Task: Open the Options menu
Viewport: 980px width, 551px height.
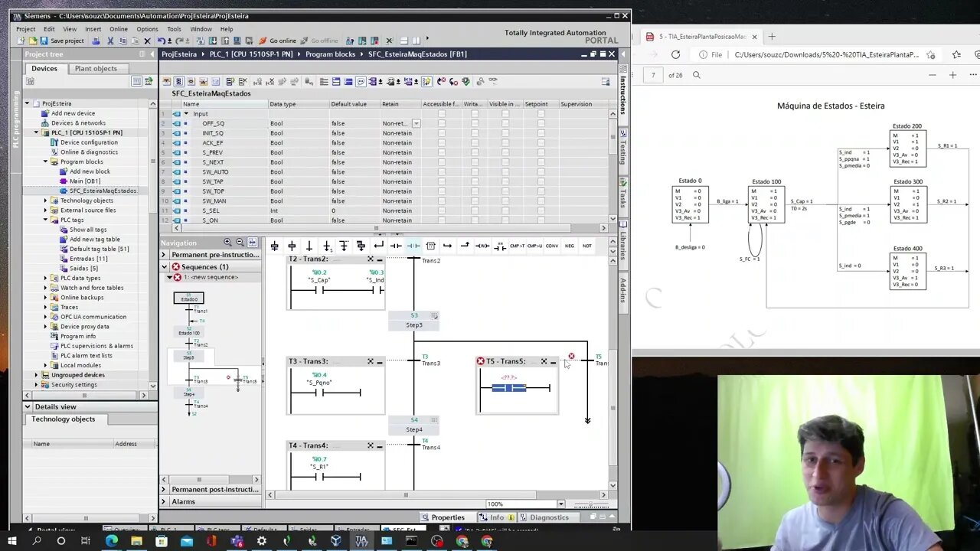Action: pyautogui.click(x=147, y=29)
